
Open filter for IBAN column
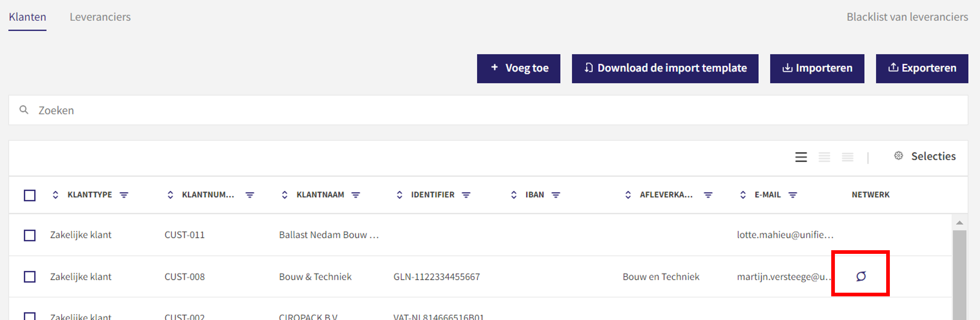click(556, 195)
